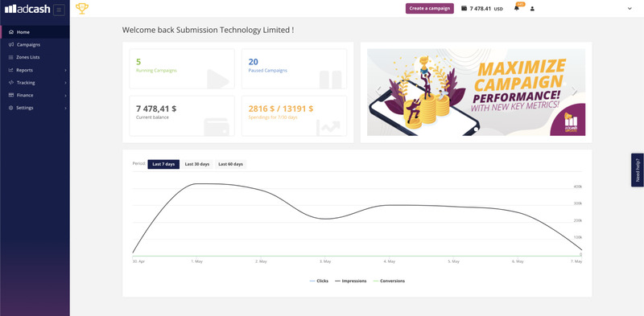Viewport: 644px width, 316px height.
Task: Click the Adcash logo
Action: 27,9
